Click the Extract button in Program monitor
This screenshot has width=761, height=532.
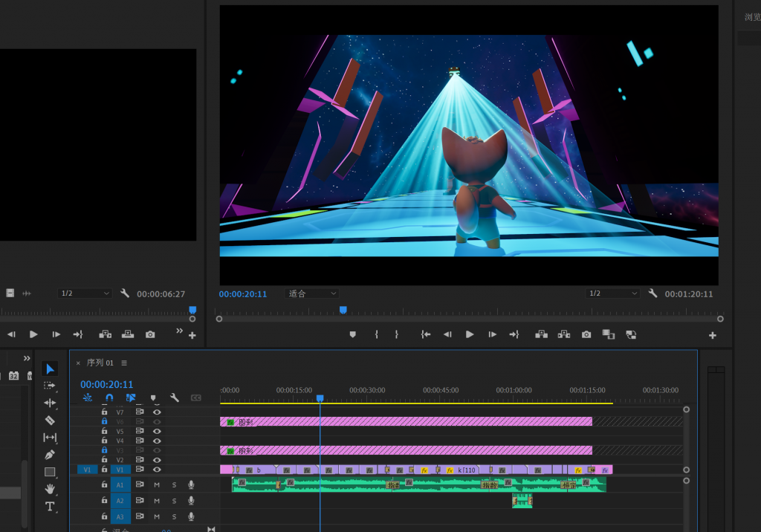click(564, 334)
